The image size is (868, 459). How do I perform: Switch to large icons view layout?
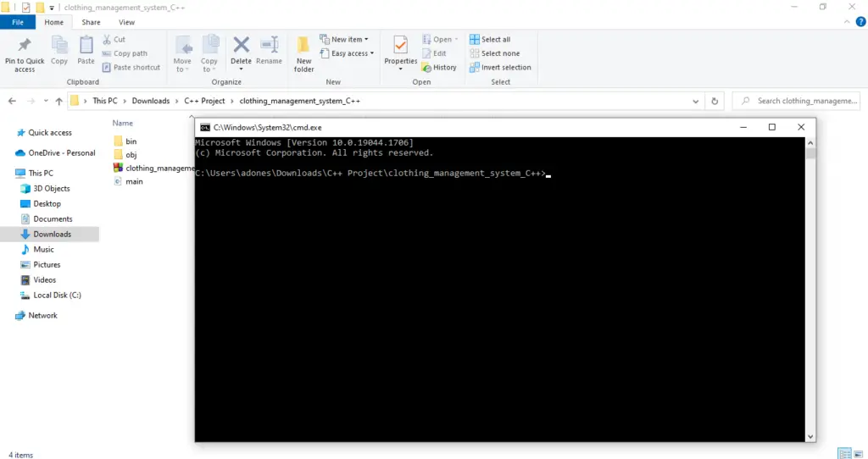click(859, 454)
